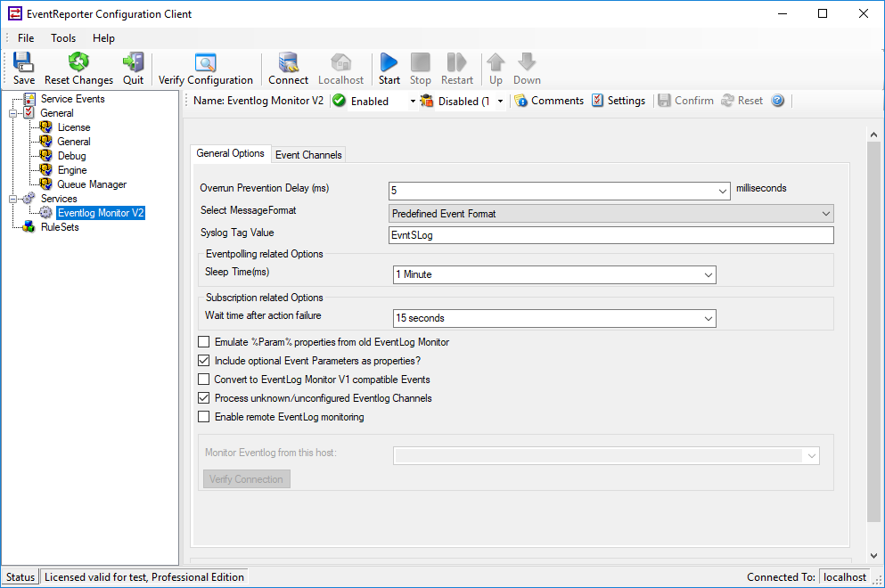The height and width of the screenshot is (588, 885).
Task: Click the EventReporter app title icon
Action: (14, 13)
